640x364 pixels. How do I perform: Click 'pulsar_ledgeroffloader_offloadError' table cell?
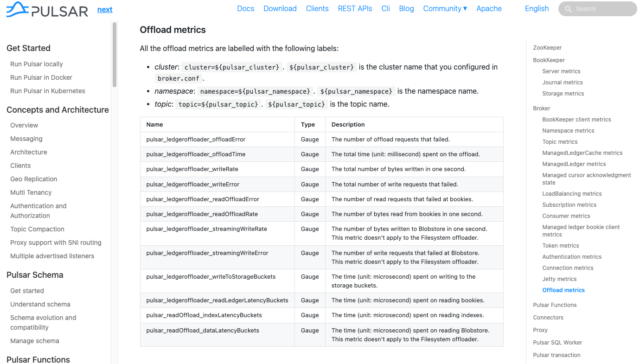click(x=218, y=139)
